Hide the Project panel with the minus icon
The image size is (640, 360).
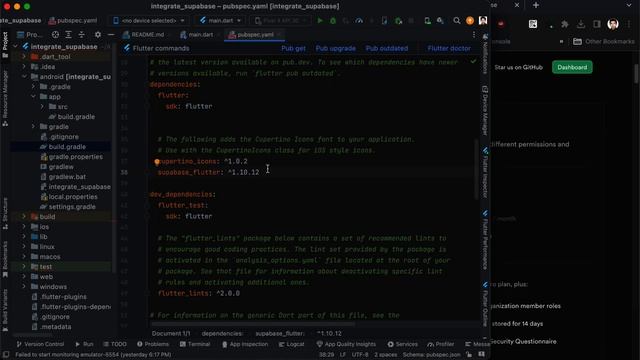pos(111,35)
